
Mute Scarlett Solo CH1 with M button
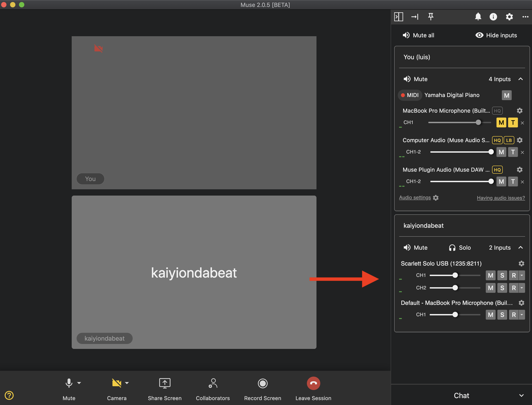pos(491,275)
